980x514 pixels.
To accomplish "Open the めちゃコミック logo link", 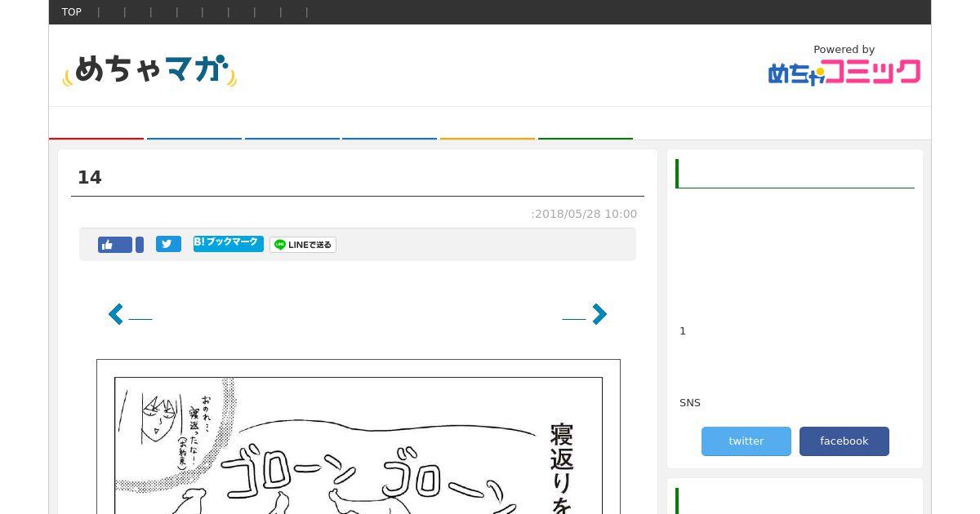I will coord(844,72).
